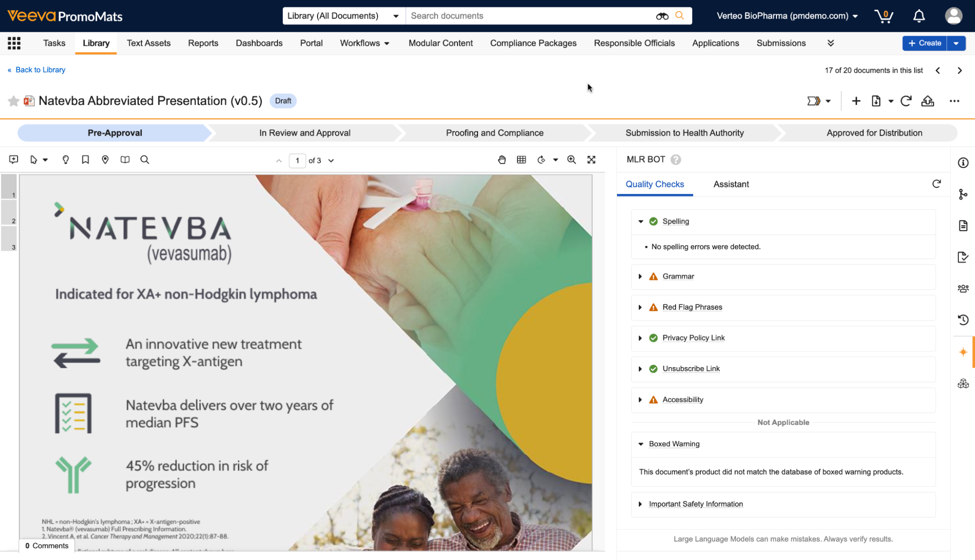Open the Verteo BioPharma vault selector

(787, 16)
